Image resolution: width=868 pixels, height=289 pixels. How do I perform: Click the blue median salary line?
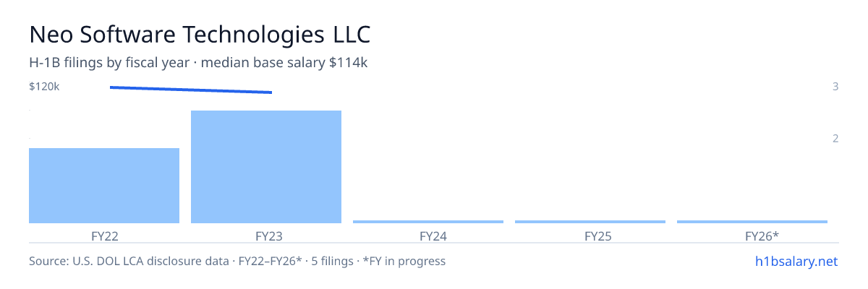tap(191, 90)
